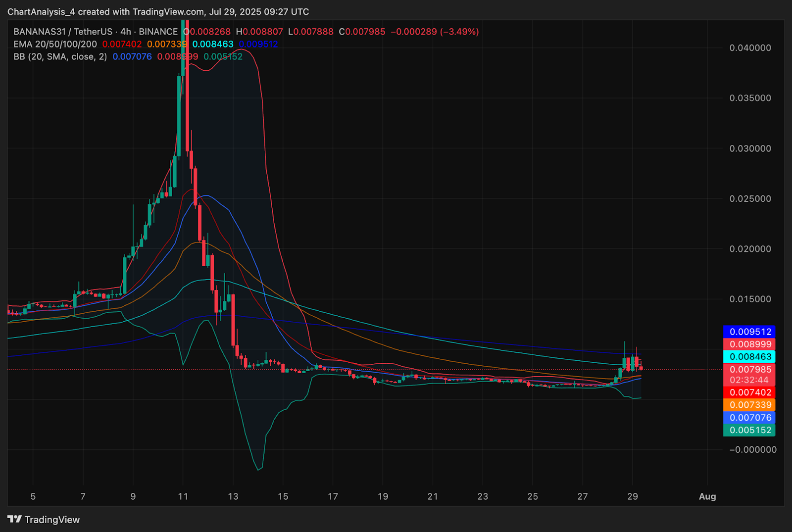Click the cyan 0.008463 EMA 100 price tag
The height and width of the screenshot is (532, 792).
pyautogui.click(x=749, y=356)
